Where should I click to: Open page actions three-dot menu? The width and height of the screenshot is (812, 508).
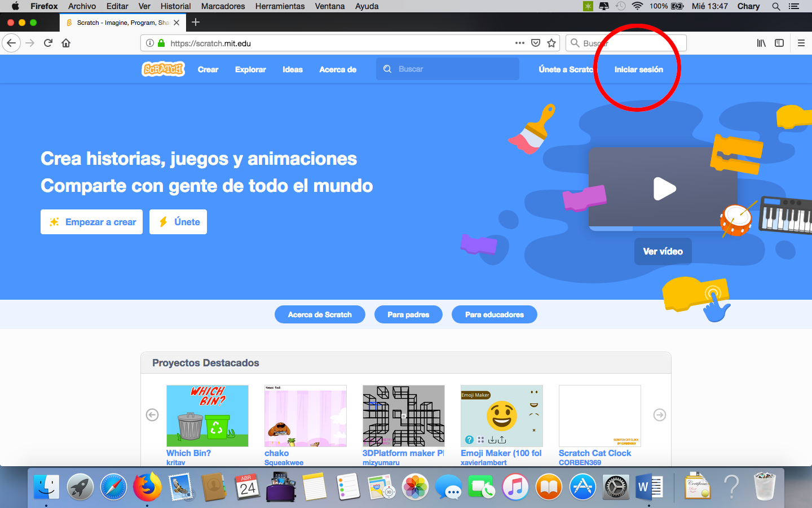point(520,43)
